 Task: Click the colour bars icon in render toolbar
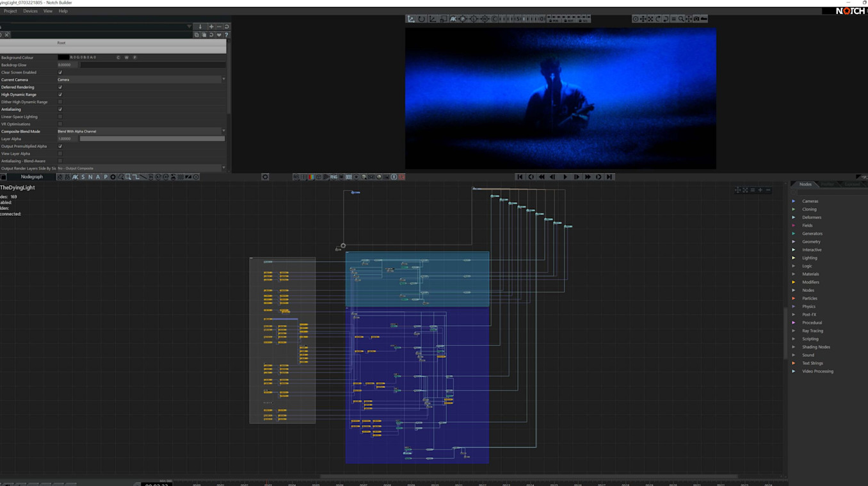(x=310, y=177)
